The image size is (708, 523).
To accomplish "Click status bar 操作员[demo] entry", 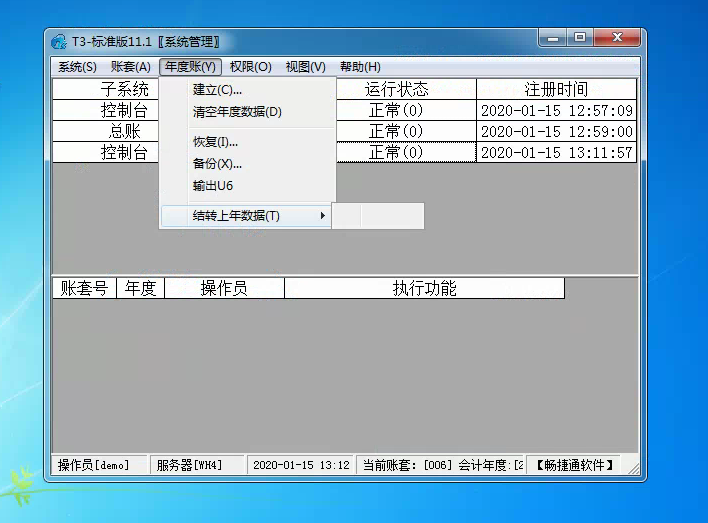I will [99, 465].
